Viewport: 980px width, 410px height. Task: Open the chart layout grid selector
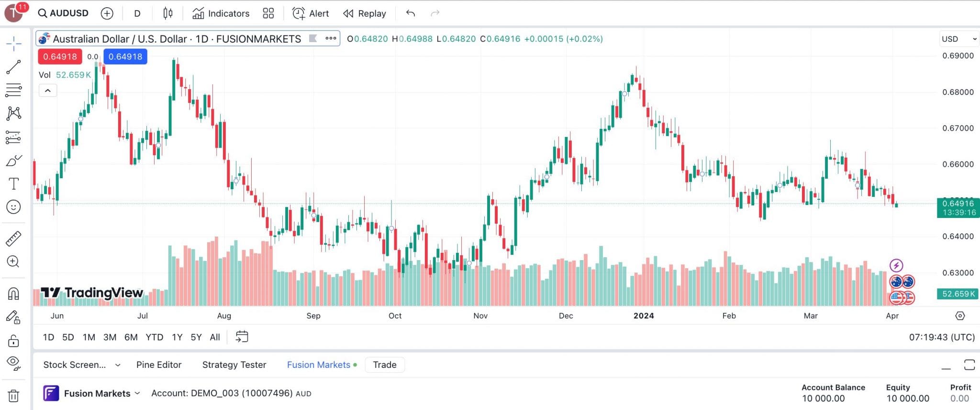(x=268, y=13)
